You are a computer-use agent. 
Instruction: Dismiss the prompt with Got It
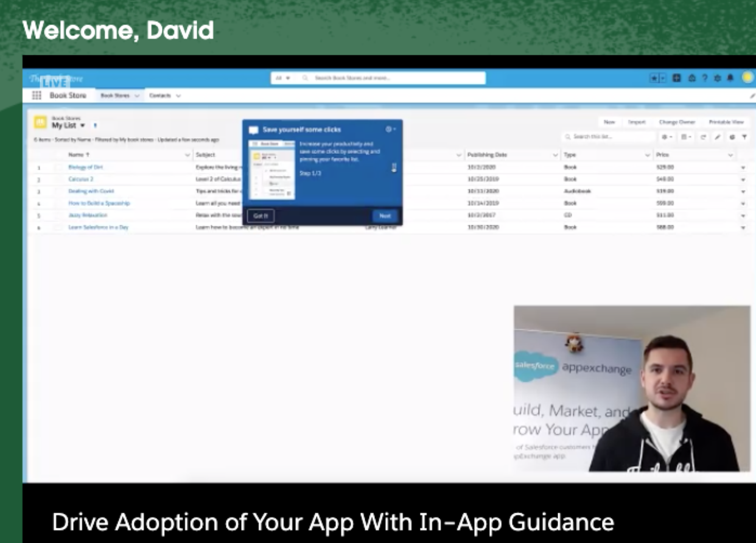pyautogui.click(x=261, y=215)
